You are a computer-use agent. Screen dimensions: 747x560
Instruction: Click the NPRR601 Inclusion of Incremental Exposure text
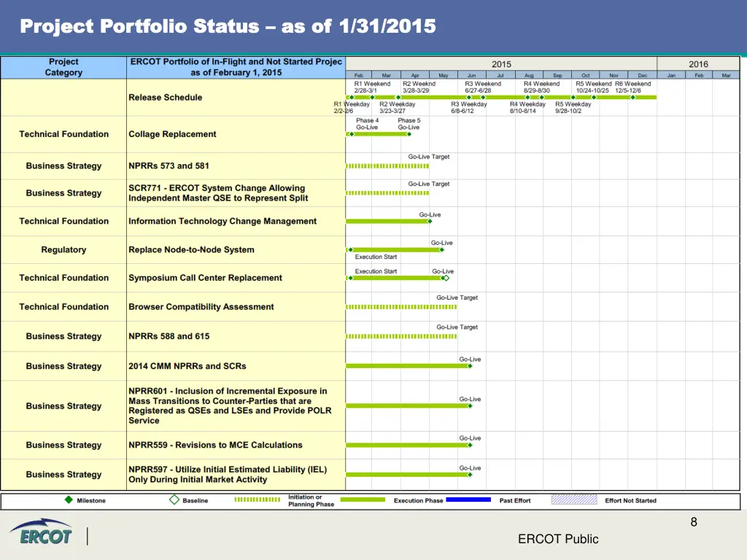tap(230, 405)
